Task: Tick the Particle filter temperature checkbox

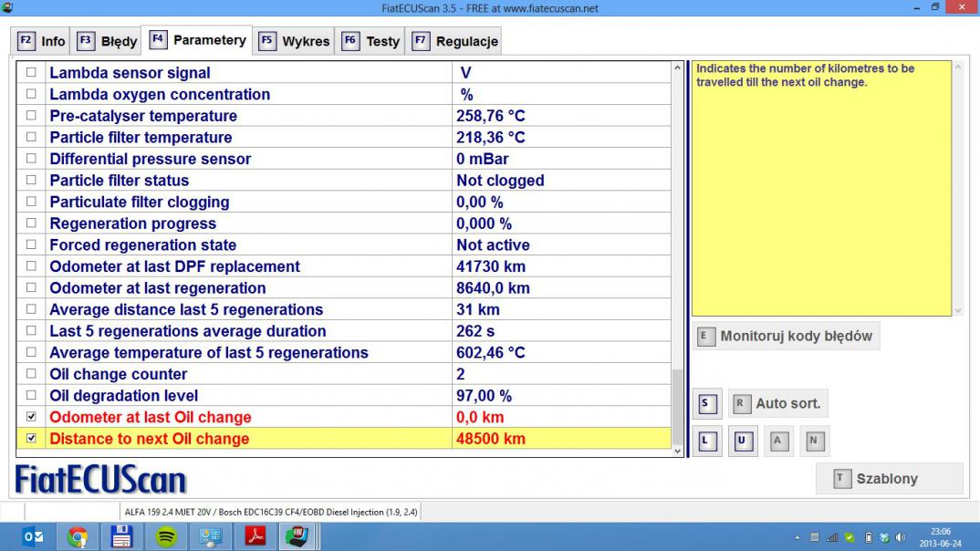Action: click(32, 138)
